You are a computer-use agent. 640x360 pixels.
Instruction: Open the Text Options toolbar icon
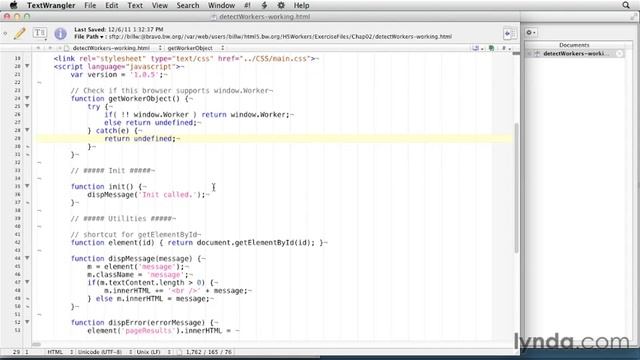click(40, 33)
